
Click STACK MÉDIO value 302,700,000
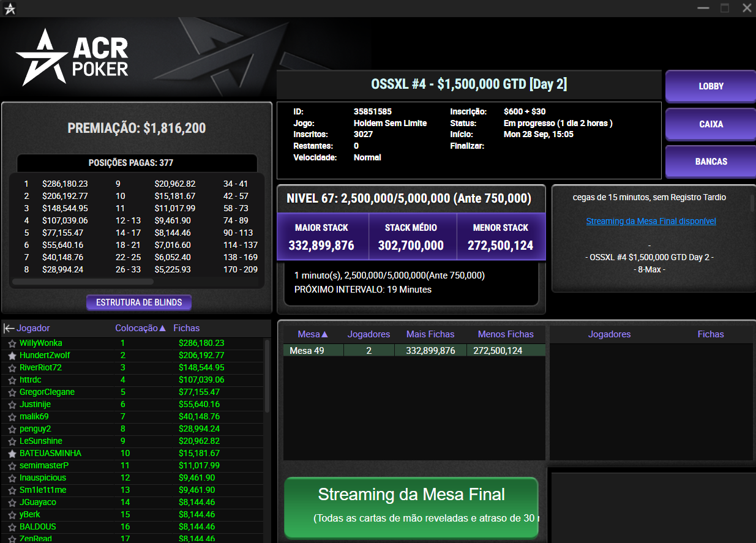[x=411, y=246]
